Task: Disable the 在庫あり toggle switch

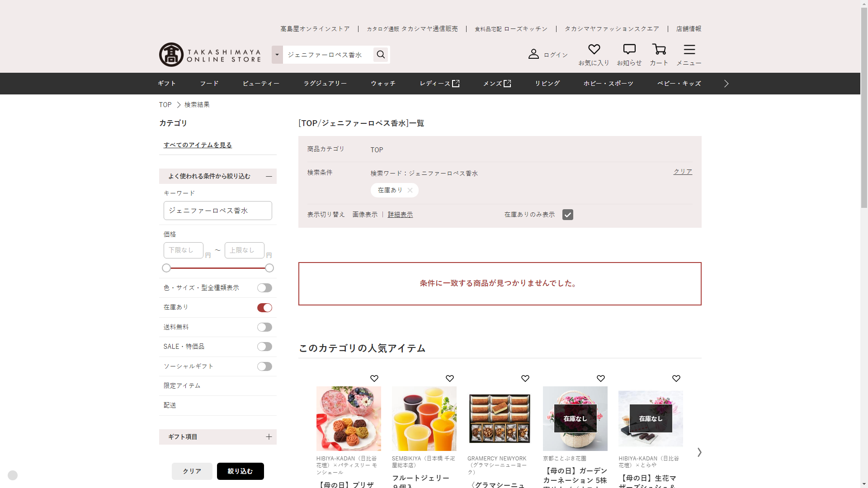Action: (x=264, y=308)
